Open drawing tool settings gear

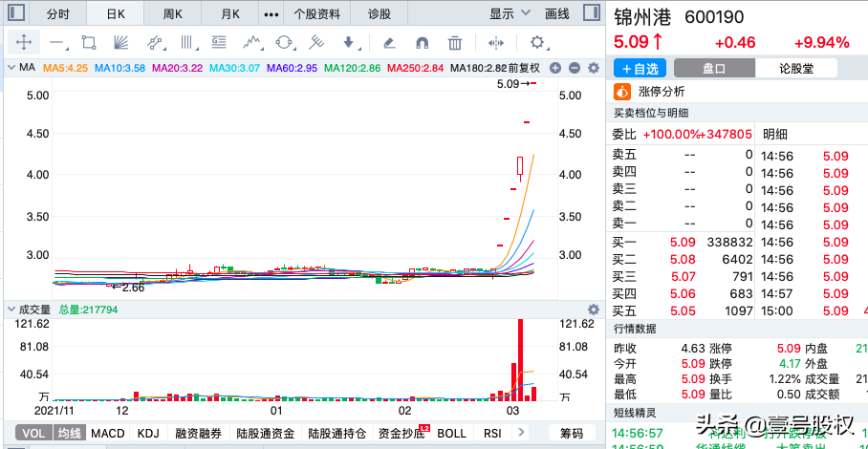(x=537, y=43)
